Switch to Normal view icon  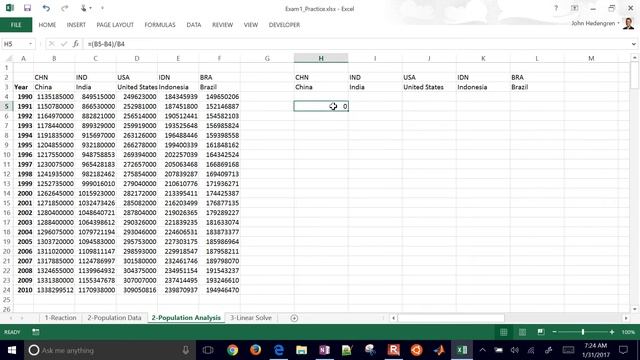504,332
